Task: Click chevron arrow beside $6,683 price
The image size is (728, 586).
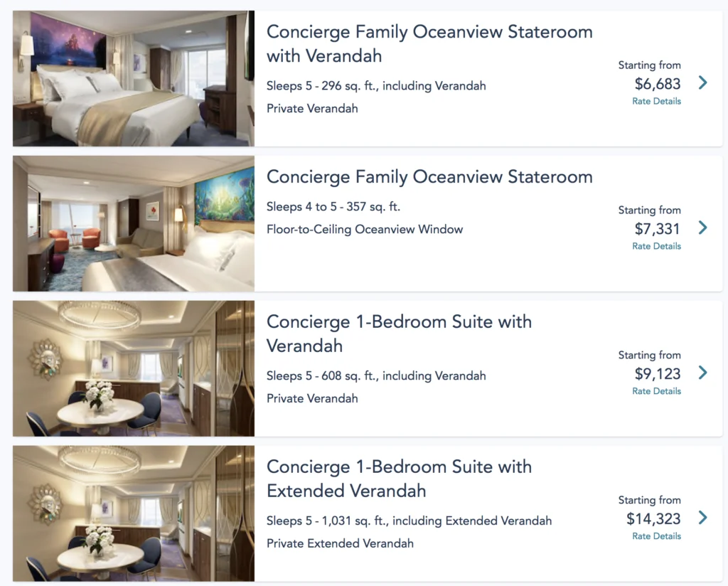Action: click(702, 82)
